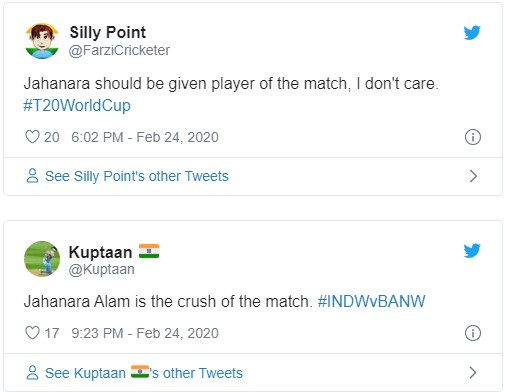See Kuptaan's other Tweets
Image resolution: width=505 pixels, height=392 pixels.
click(144, 373)
